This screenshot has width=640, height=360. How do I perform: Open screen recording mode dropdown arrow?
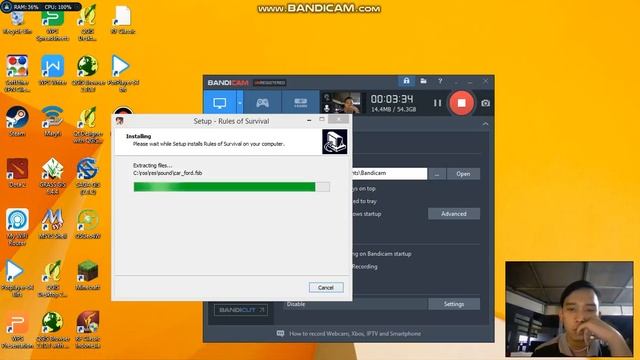(240, 103)
